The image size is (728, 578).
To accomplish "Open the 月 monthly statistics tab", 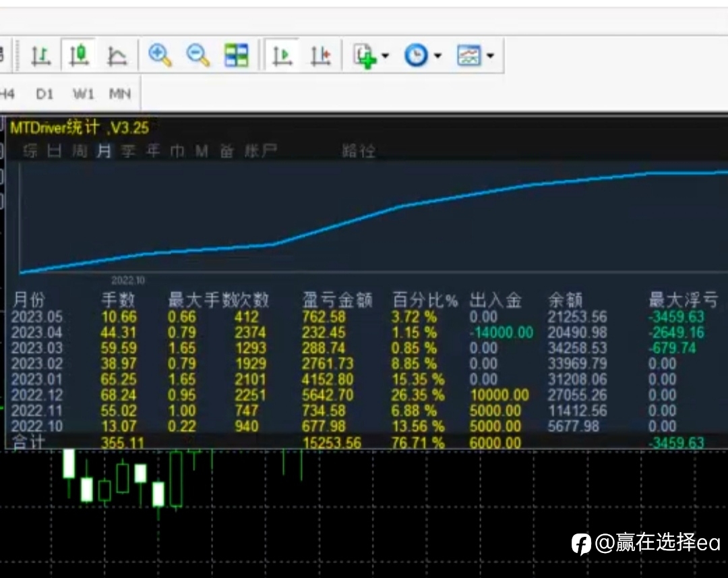I will (x=104, y=151).
